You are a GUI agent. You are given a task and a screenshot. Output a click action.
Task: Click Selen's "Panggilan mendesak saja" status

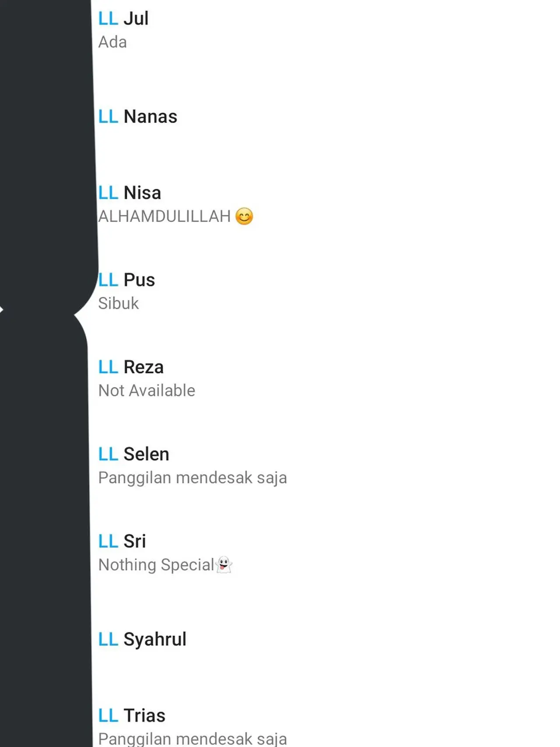[x=192, y=478]
